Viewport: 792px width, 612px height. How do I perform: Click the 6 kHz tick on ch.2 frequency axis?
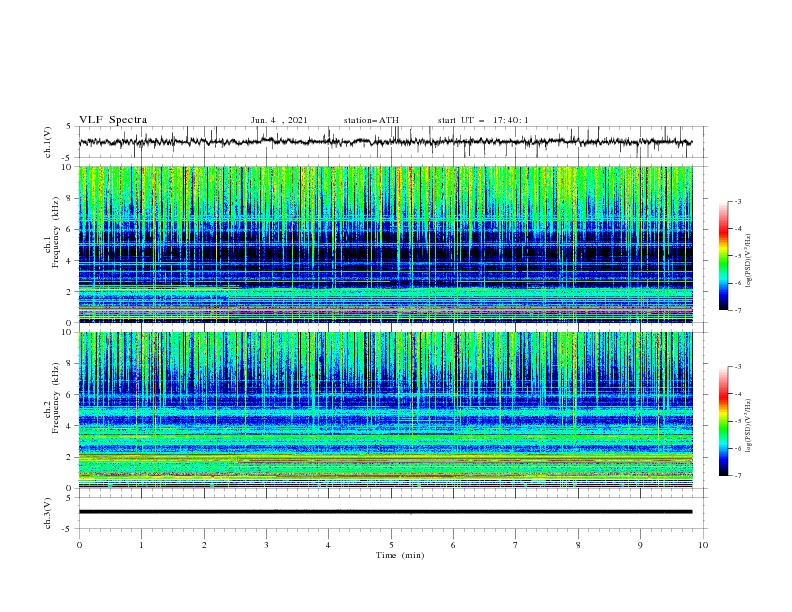[70, 395]
